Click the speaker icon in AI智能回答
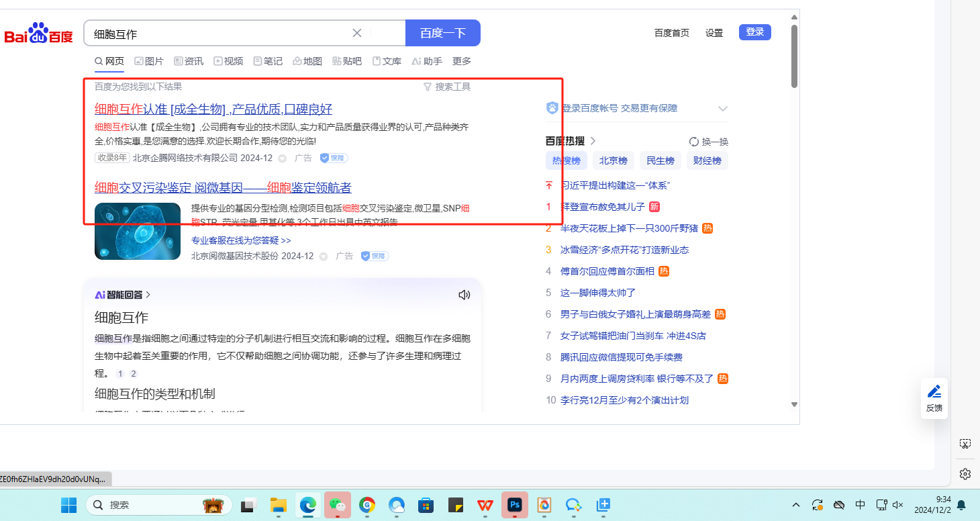This screenshot has height=521, width=980. pos(464,295)
